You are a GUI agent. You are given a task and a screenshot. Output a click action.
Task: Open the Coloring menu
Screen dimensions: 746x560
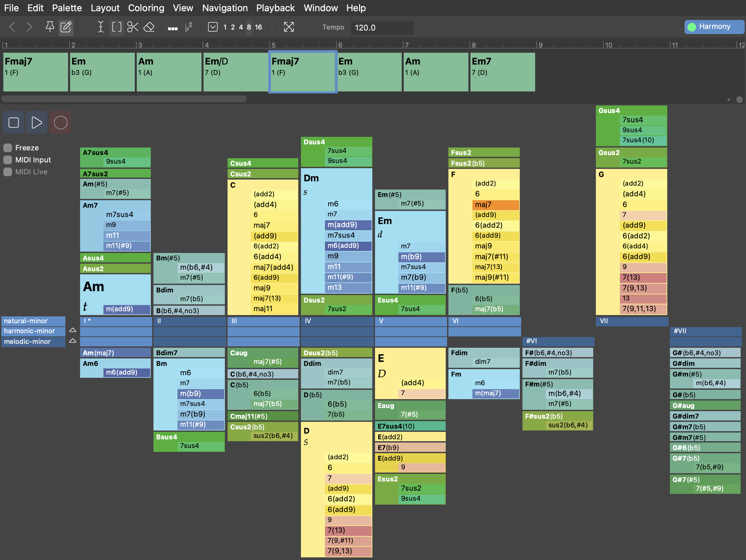click(x=146, y=8)
